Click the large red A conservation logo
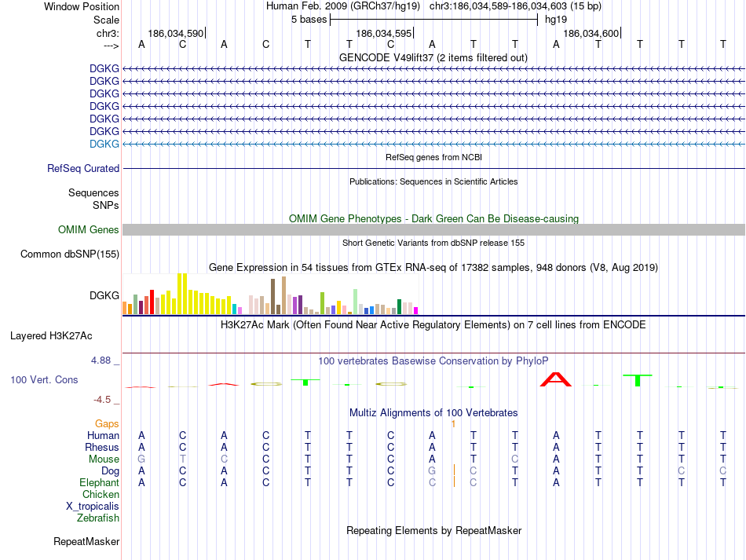This screenshot has height=560, width=746. (556, 379)
